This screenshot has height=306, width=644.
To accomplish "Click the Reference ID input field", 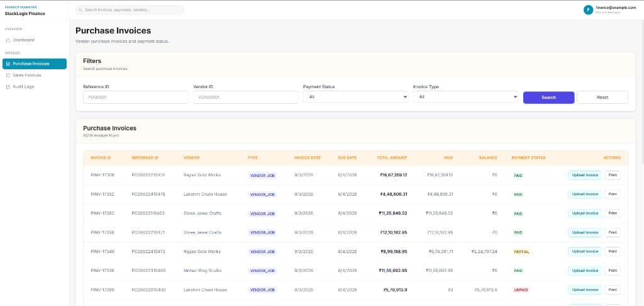I will coord(136,98).
